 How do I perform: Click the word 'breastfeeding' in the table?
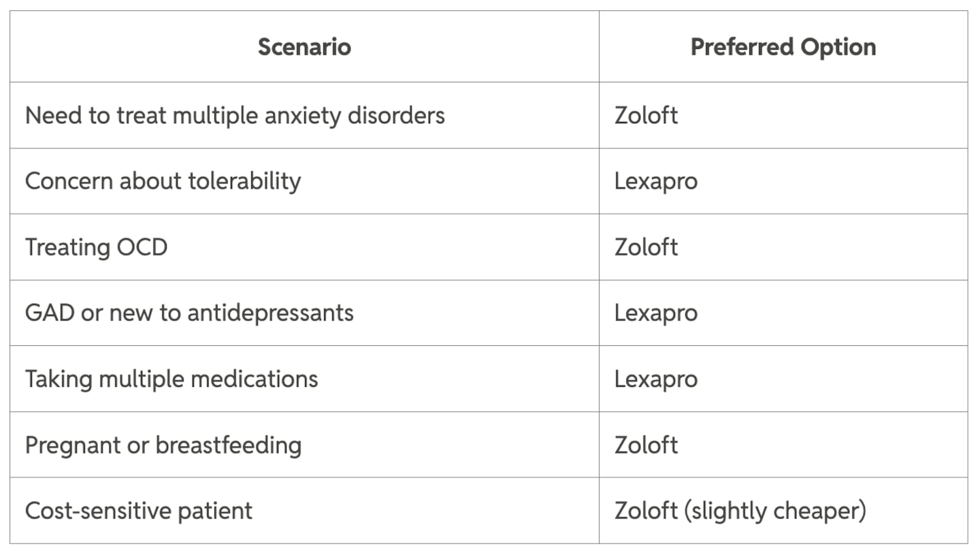(228, 445)
